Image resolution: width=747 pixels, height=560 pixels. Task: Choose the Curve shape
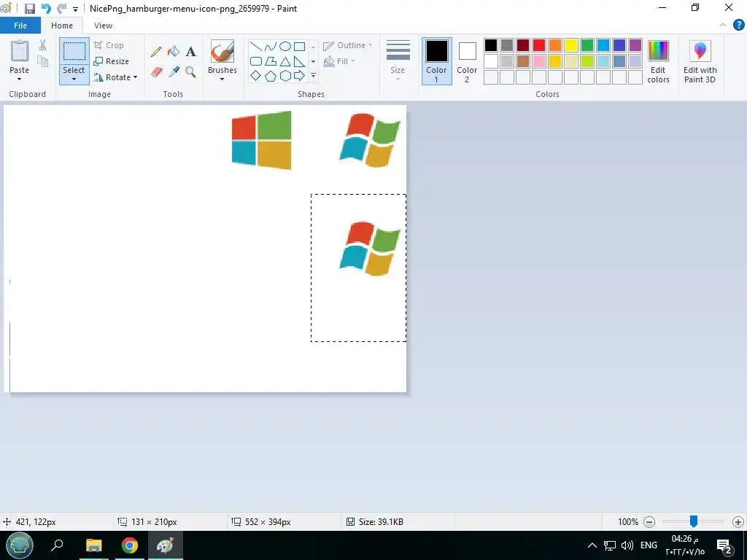click(x=270, y=47)
